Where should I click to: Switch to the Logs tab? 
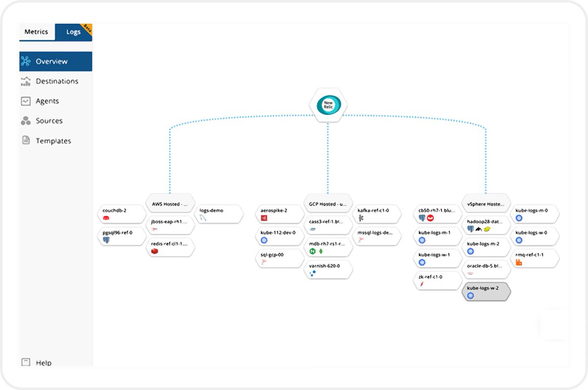pos(73,32)
